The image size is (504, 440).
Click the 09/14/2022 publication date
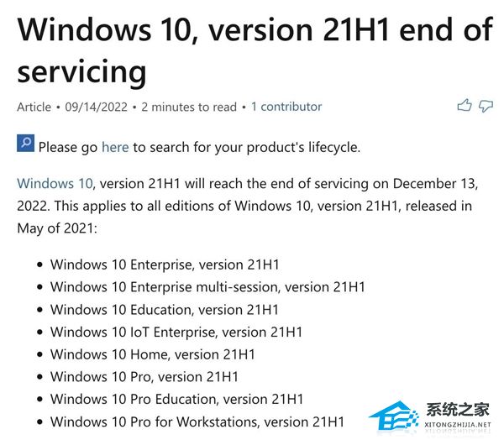tap(102, 107)
